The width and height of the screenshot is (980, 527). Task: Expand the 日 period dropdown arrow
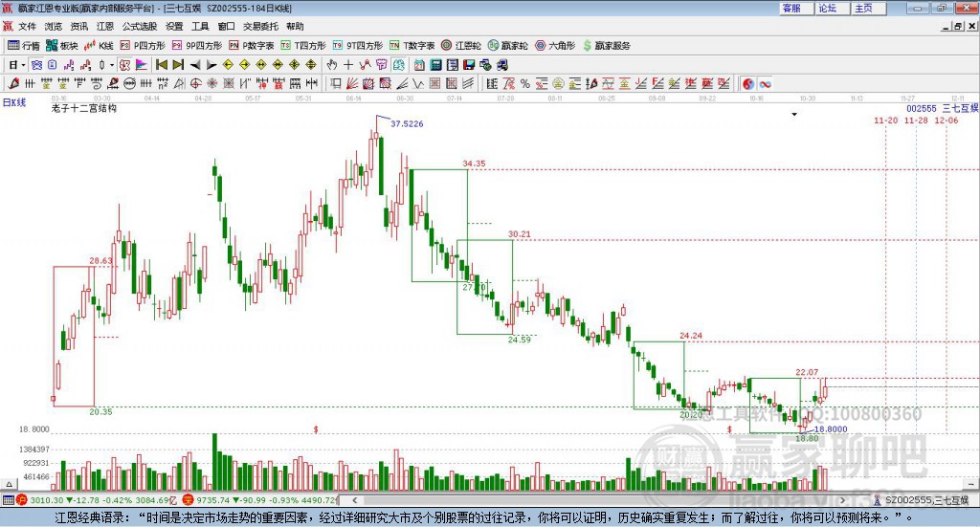[x=24, y=65]
